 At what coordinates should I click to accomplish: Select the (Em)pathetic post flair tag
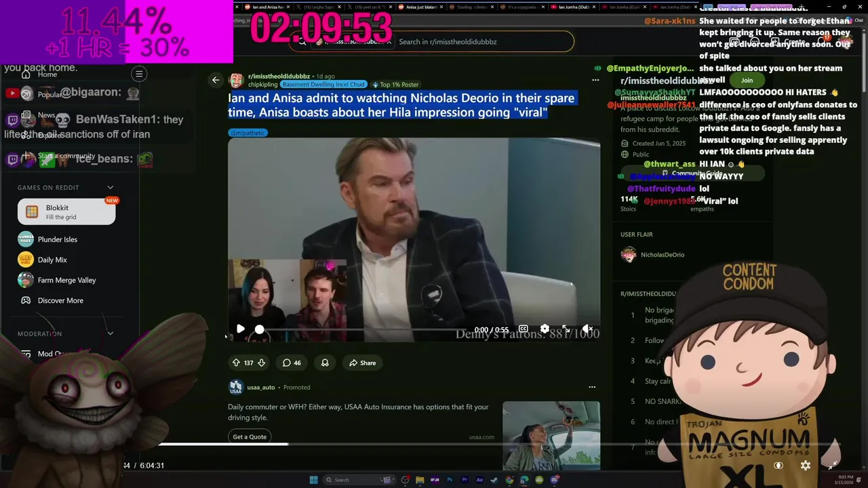(x=248, y=133)
